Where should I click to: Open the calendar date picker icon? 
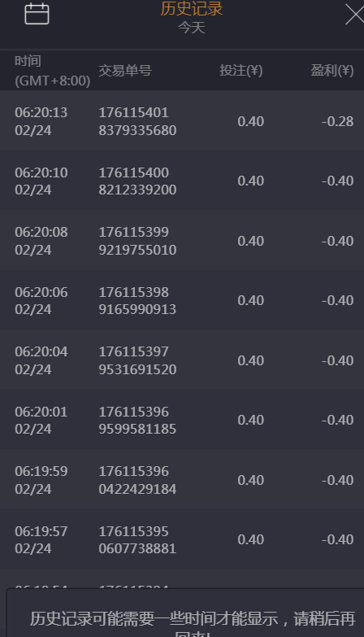tap(37, 14)
